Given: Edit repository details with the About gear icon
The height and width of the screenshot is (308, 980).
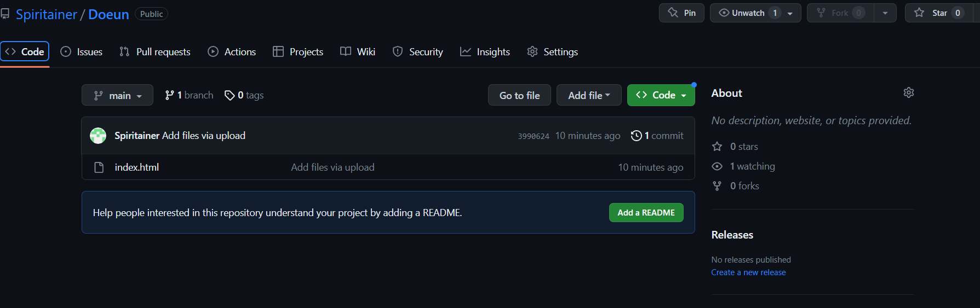Looking at the screenshot, I should [x=909, y=92].
